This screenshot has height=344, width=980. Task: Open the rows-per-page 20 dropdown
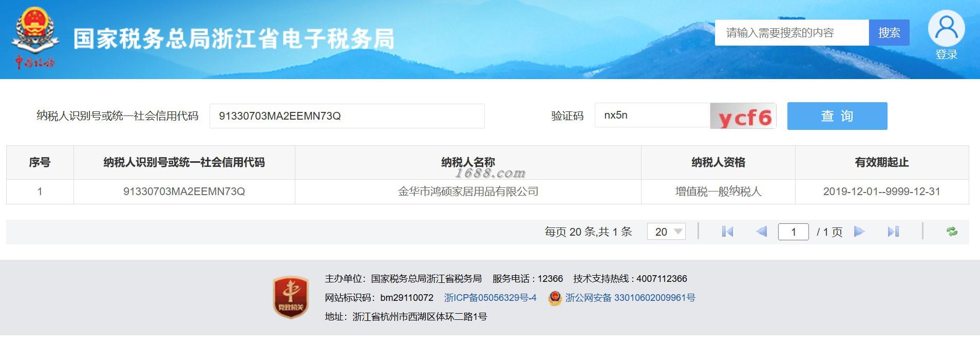[x=666, y=232]
